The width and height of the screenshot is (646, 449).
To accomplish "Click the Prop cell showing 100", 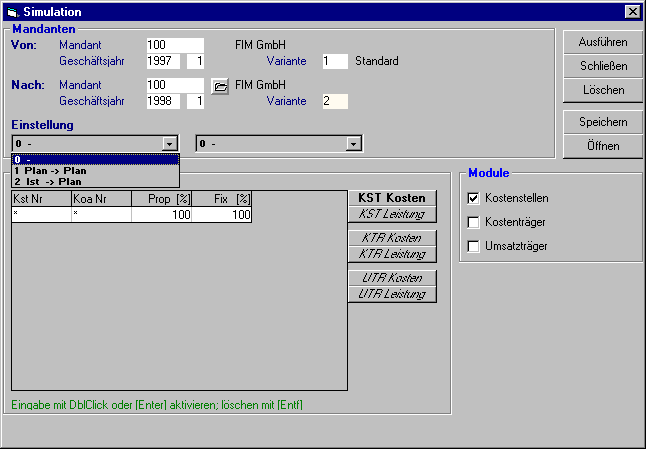I will point(162,215).
